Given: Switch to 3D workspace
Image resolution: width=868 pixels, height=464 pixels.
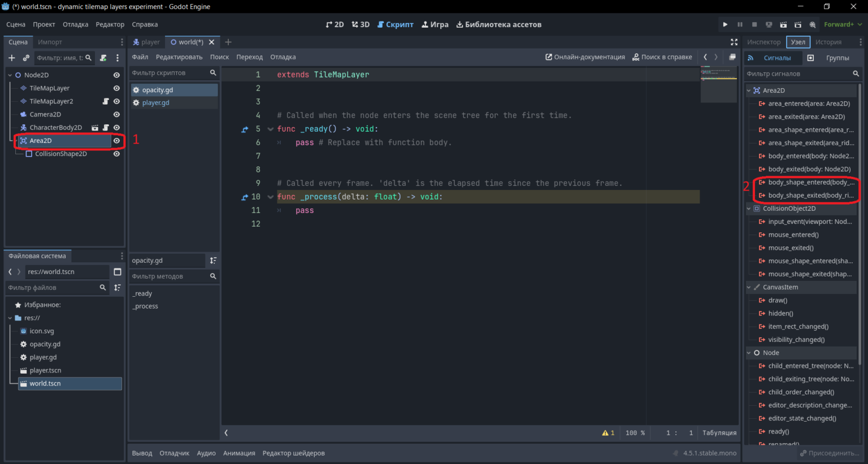Looking at the screenshot, I should click(x=361, y=24).
